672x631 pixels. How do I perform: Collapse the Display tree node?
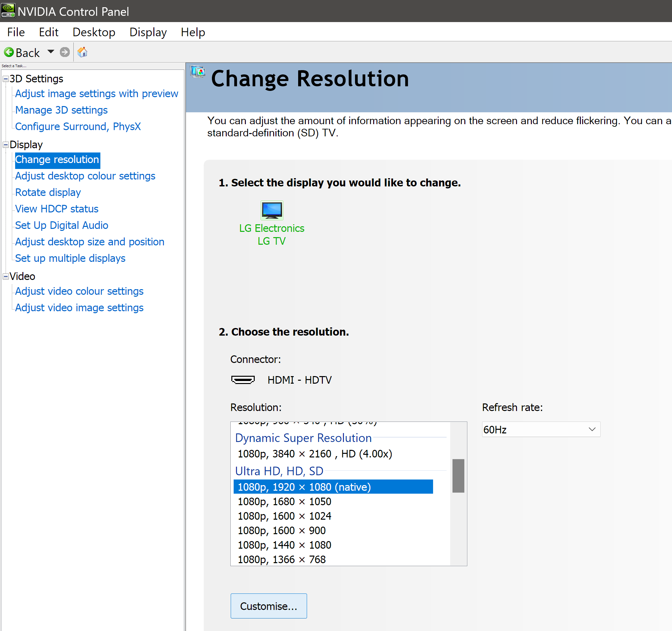coord(6,145)
